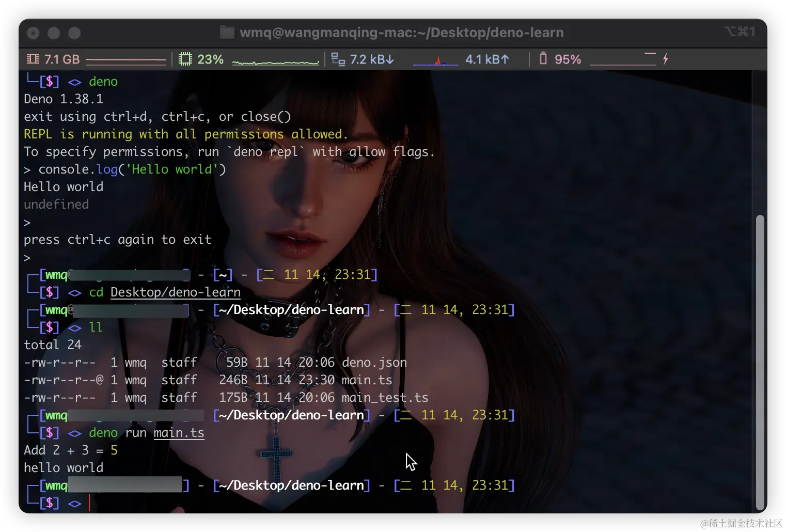Click the underlined 'main.ts' in deno run command
786x532 pixels.
[179, 433]
